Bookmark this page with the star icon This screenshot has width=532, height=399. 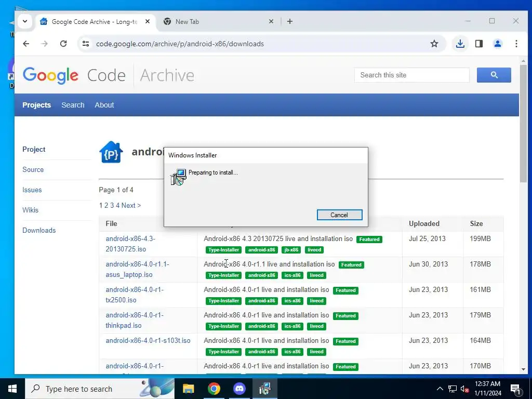pyautogui.click(x=434, y=44)
